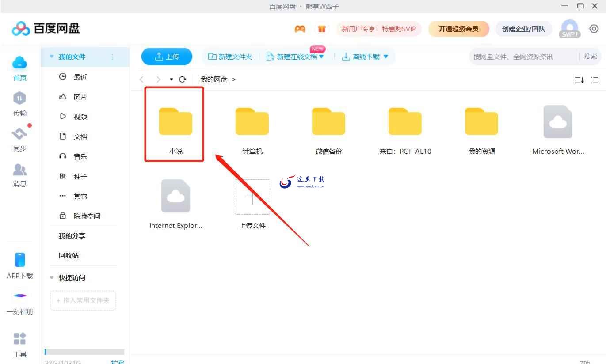Filter by 视频 videos

point(80,117)
